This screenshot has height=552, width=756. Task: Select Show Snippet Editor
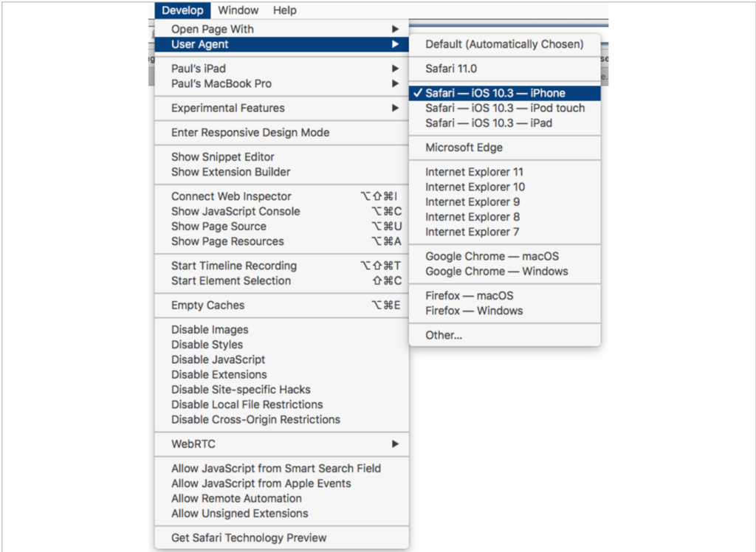coord(281,157)
